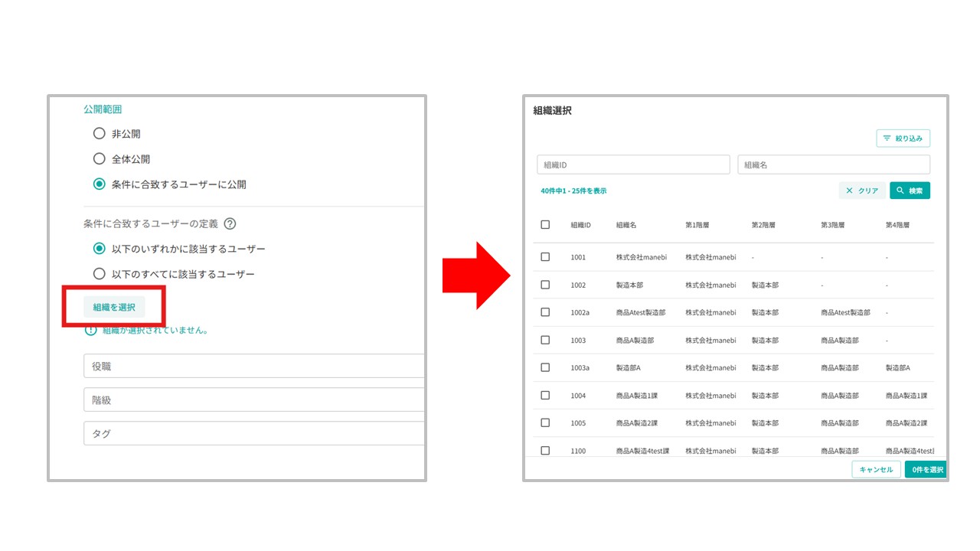Click the 組織を選択 button
Screen dimensions: 980x551
click(114, 307)
